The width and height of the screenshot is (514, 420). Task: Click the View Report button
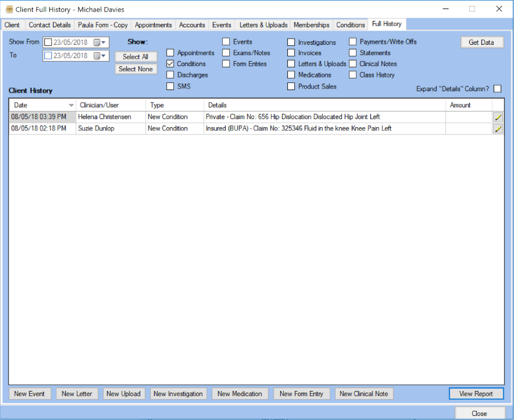coord(476,394)
